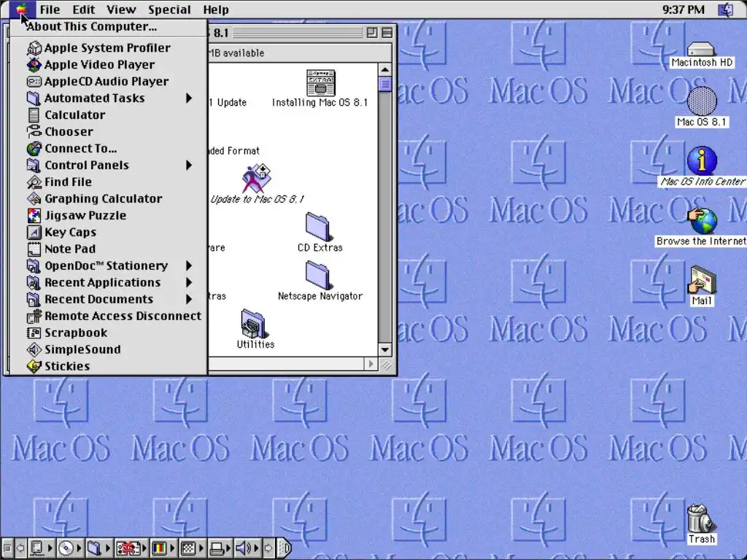
Task: Select the Macintosh HD desktop icon
Action: point(701,49)
